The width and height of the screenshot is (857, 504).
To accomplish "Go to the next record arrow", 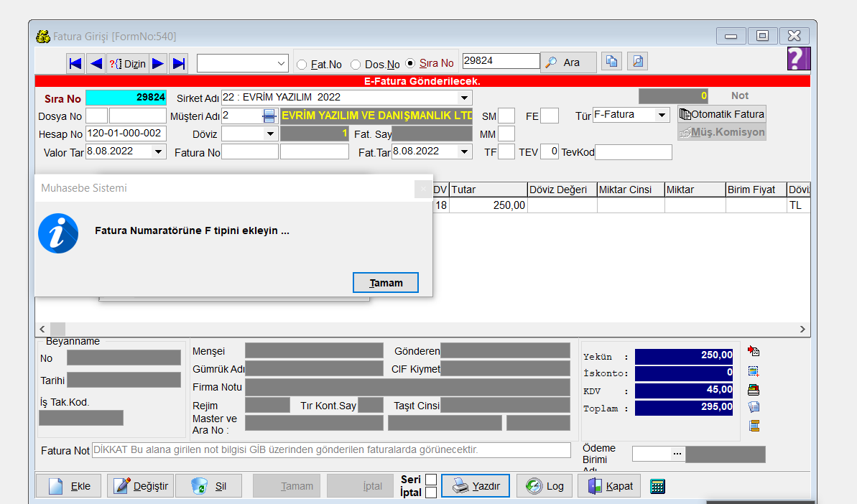I will (158, 64).
